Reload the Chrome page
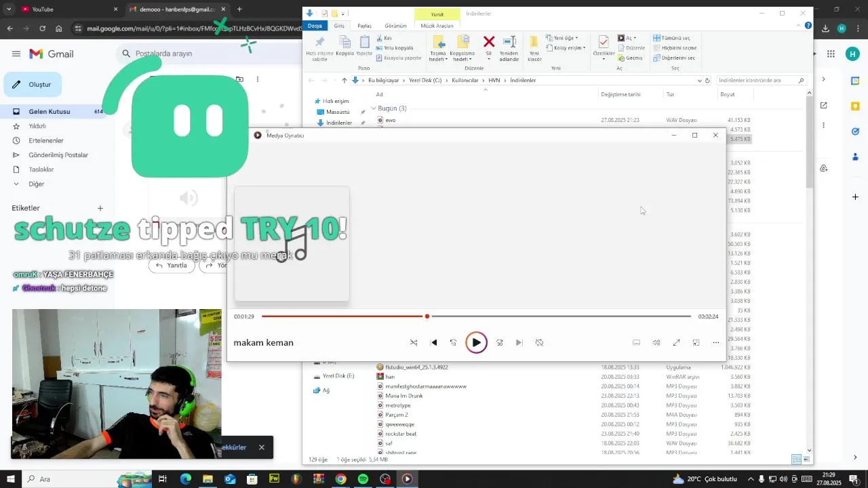The width and height of the screenshot is (868, 488). point(42,28)
